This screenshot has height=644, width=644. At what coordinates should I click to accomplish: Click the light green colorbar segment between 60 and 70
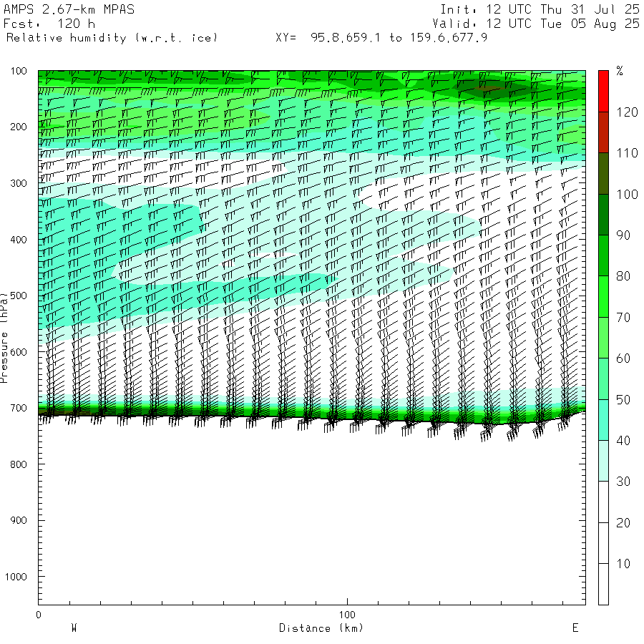point(603,338)
